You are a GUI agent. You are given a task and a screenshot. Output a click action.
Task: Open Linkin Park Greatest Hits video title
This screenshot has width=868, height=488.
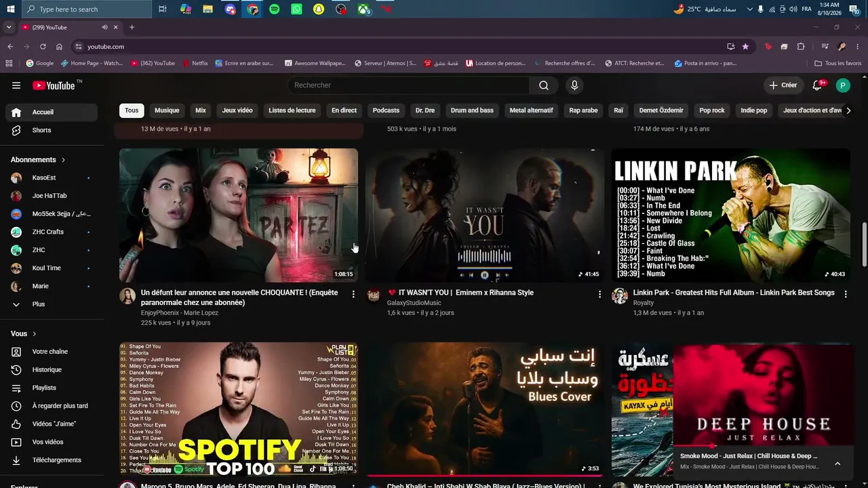734,293
